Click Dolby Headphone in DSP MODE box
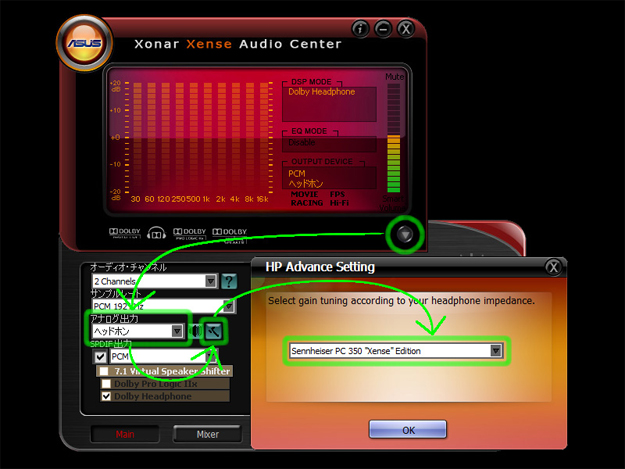625x469 pixels. pyautogui.click(x=321, y=92)
